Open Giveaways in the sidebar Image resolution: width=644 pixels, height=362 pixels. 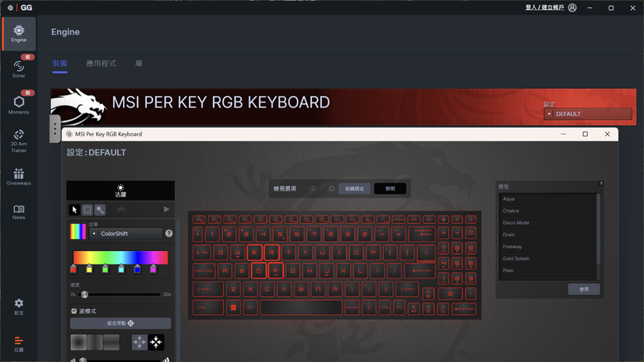point(19,177)
